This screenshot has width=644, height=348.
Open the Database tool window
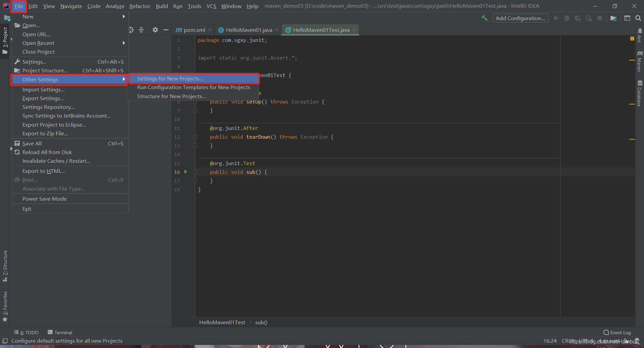point(640,93)
